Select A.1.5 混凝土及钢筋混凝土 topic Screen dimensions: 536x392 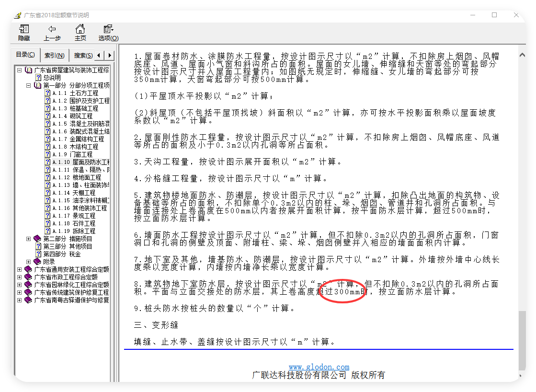click(x=80, y=124)
